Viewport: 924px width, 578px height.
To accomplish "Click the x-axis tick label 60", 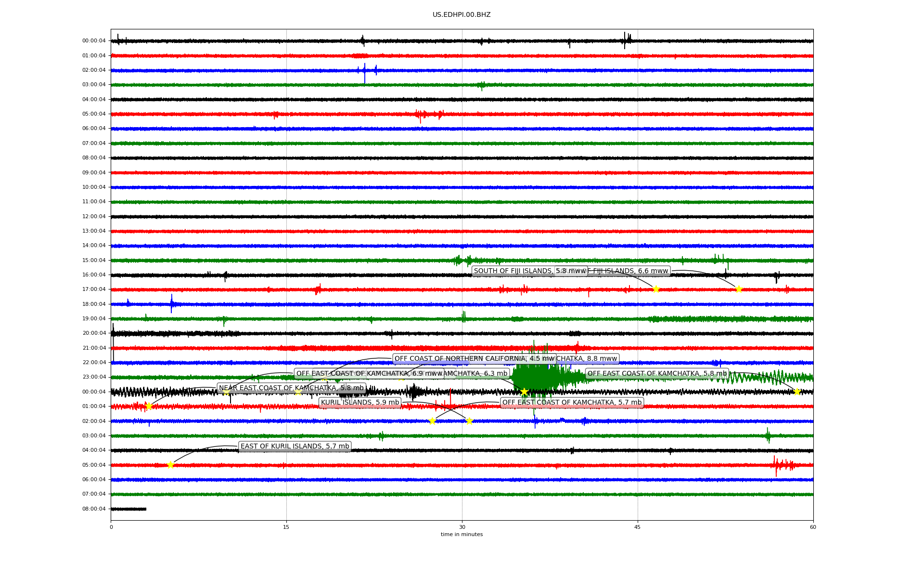I will point(813,527).
